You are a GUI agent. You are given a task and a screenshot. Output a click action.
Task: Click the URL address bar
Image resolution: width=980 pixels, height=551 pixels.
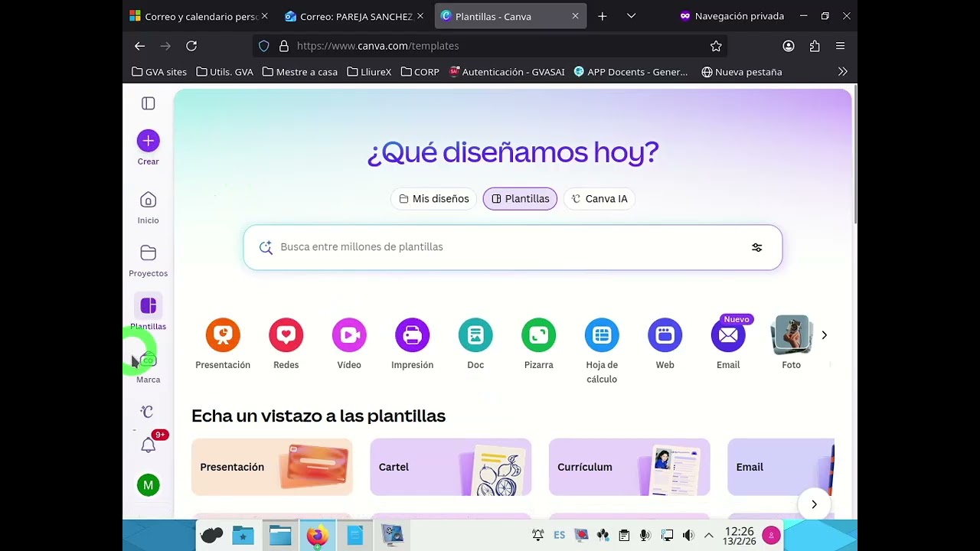[x=490, y=46]
